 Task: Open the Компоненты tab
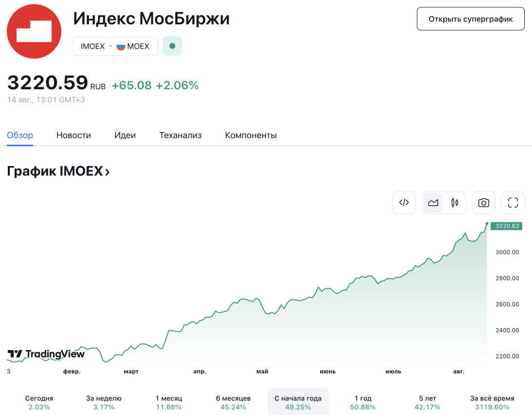tap(251, 135)
